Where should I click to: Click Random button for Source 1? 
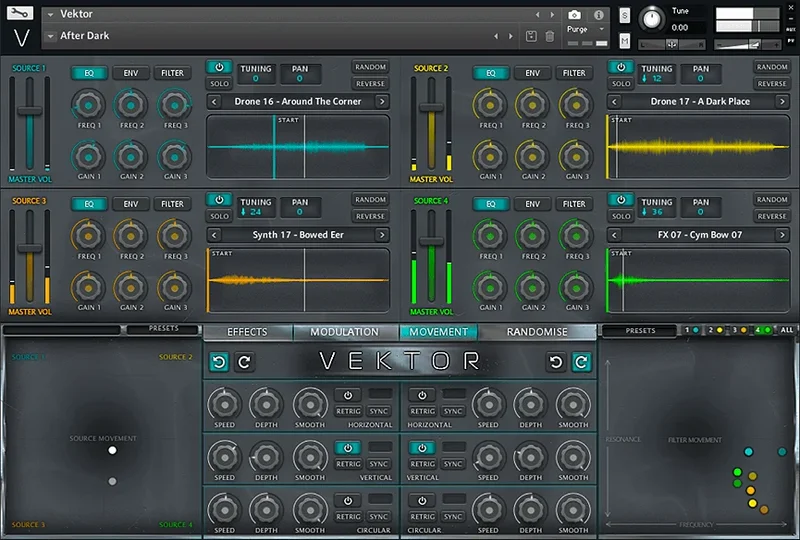pos(370,67)
